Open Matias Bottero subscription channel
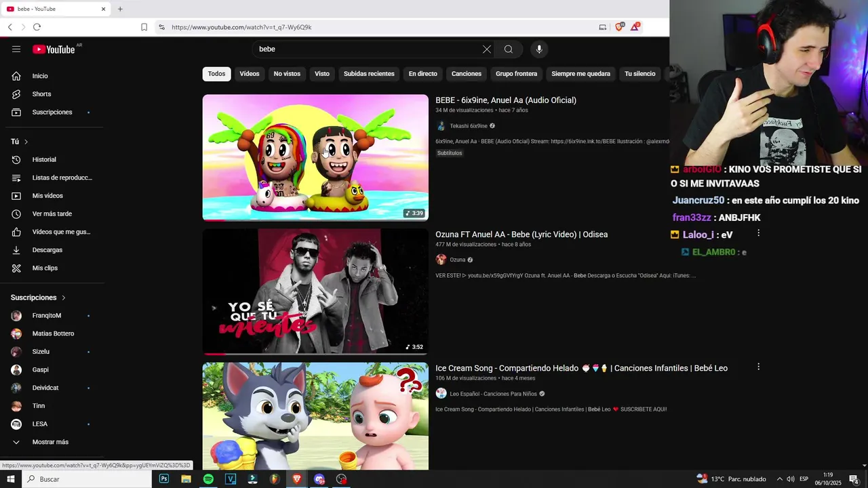This screenshot has height=488, width=868. [x=52, y=333]
